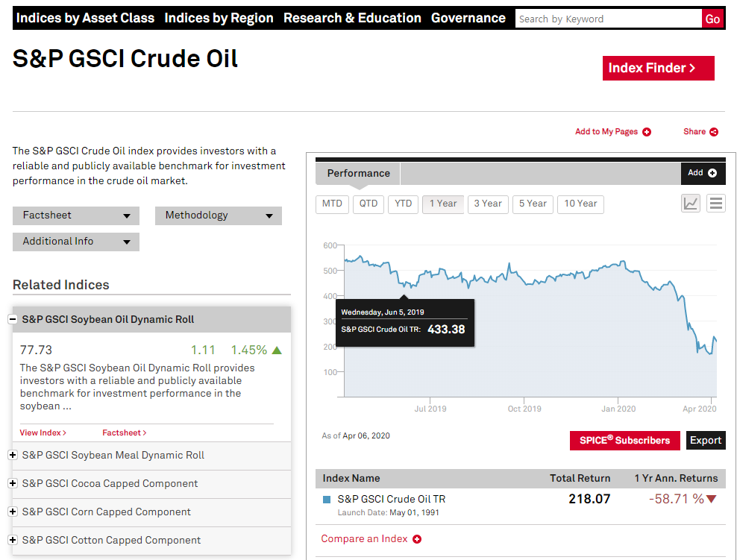Expand S&P GSCI Soybean Meal Dynamic Roll
Viewport: 737px width, 560px height.
click(x=13, y=455)
